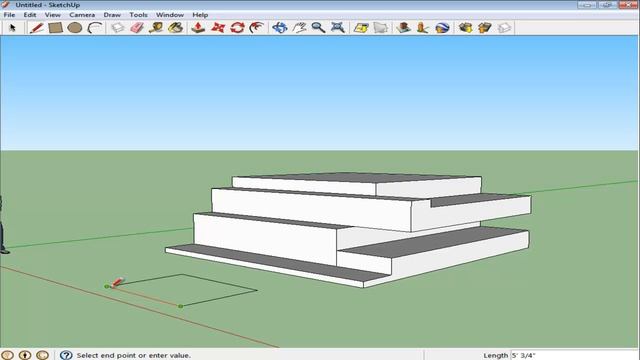Click the Add New Building icon

(x=404, y=28)
